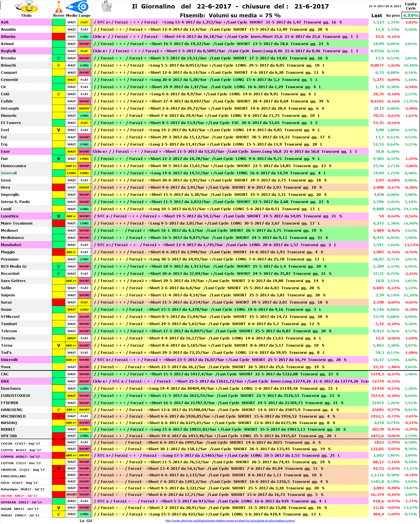
Task: Click the newspaper reader icon beside the title
Action: (106, 6)
